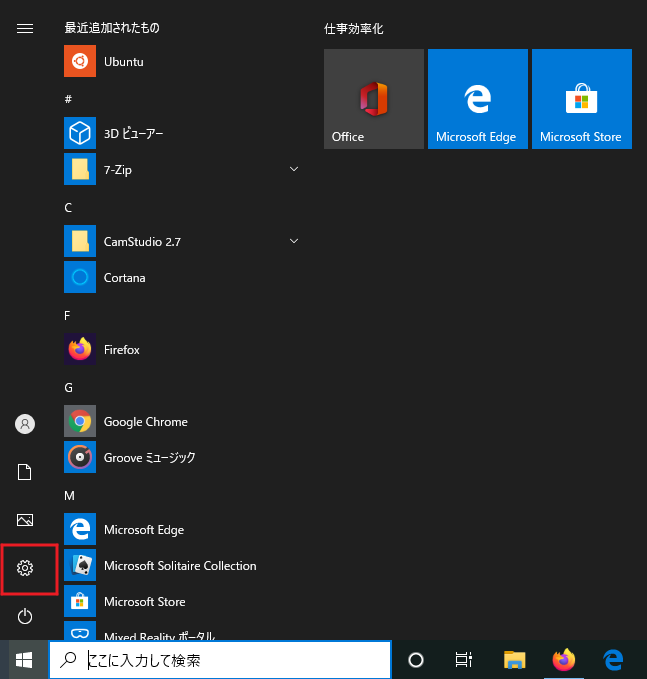Screen dimensions: 647x679
Task: Open the Settings gear icon
Action: pyautogui.click(x=25, y=568)
